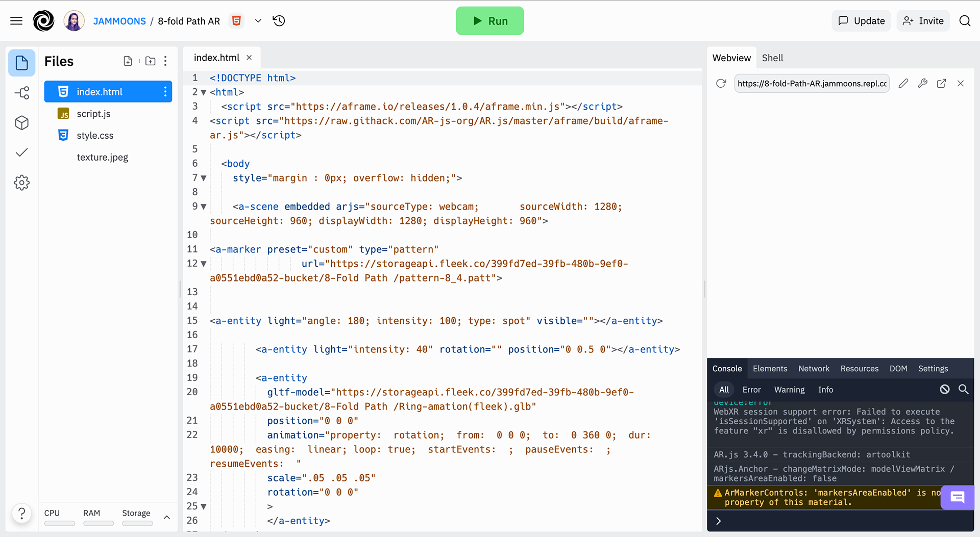Select index.html in file tree
The image size is (980, 537).
coord(108,92)
